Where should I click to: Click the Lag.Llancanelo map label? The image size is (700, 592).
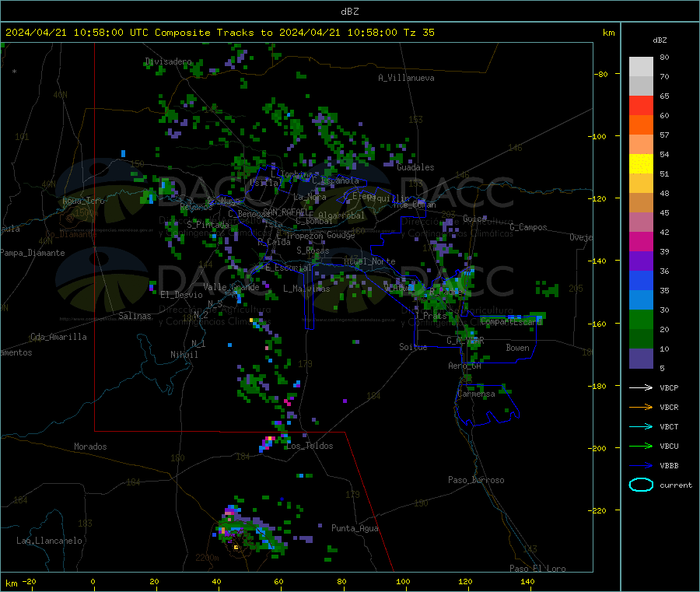click(x=49, y=541)
